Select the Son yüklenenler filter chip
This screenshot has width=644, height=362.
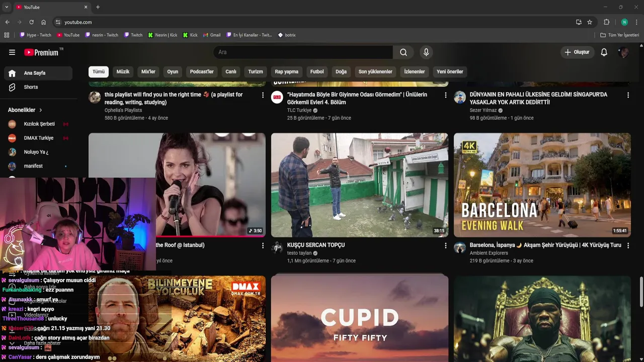point(375,71)
